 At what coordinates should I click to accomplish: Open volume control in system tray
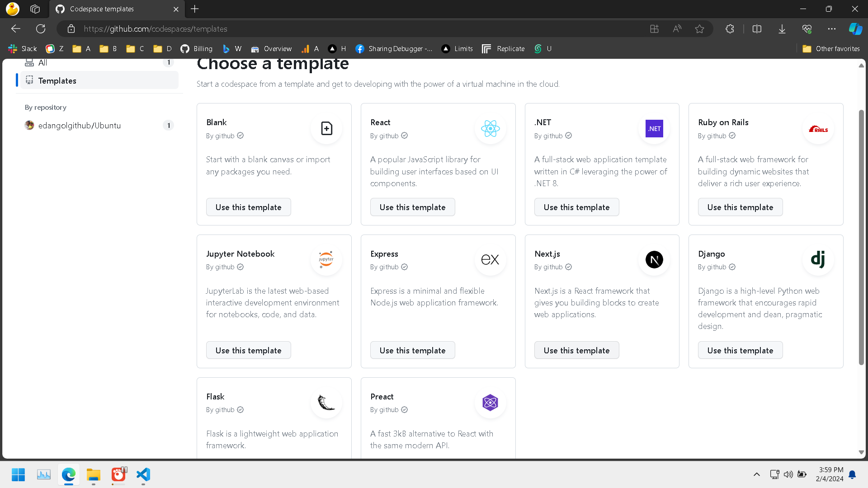pyautogui.click(x=788, y=474)
